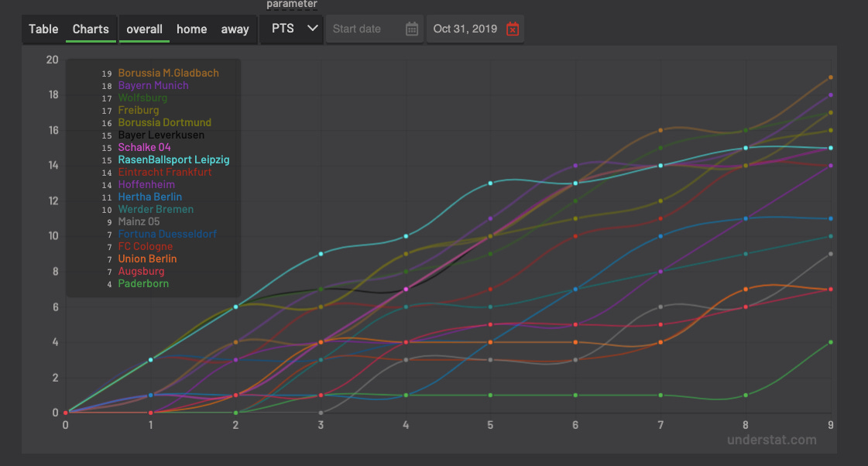The height and width of the screenshot is (466, 868).
Task: Click Gladbach's 19-point marker at matchday 9
Action: [x=830, y=77]
